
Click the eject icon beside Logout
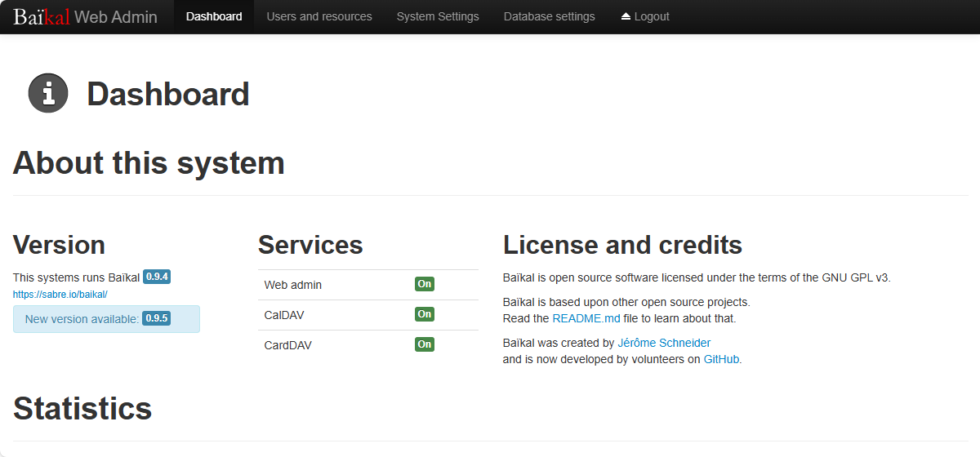click(626, 16)
